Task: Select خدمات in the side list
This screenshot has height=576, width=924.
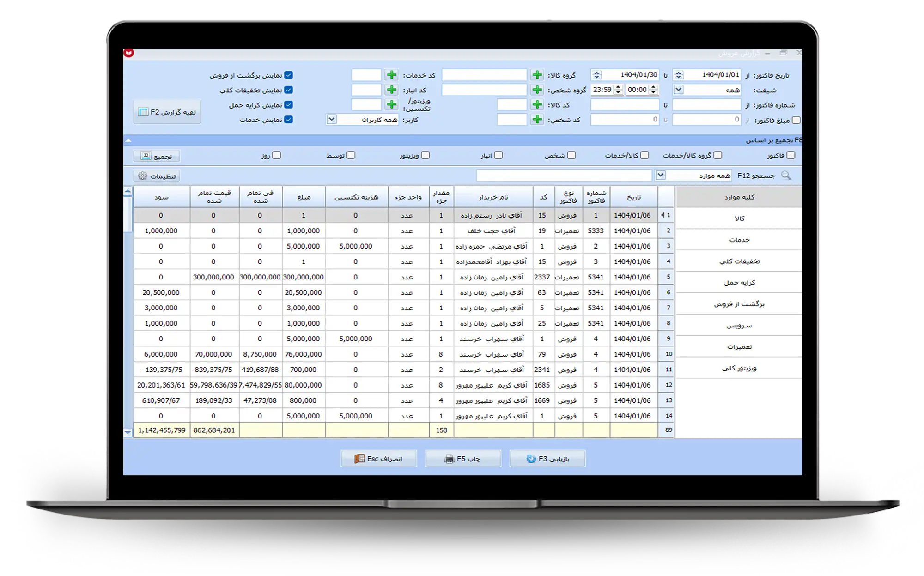Action: [739, 240]
